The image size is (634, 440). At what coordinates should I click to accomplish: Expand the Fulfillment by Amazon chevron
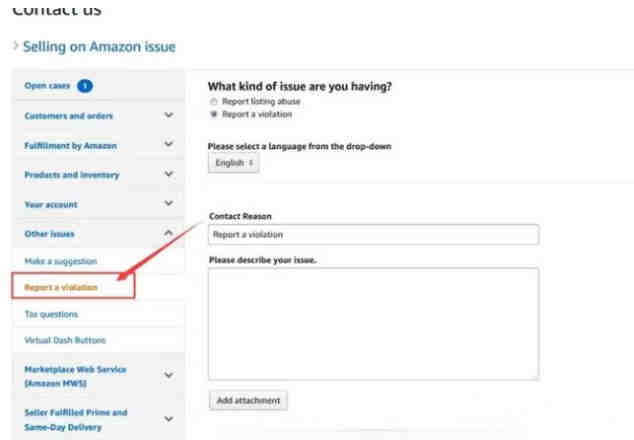click(x=169, y=144)
